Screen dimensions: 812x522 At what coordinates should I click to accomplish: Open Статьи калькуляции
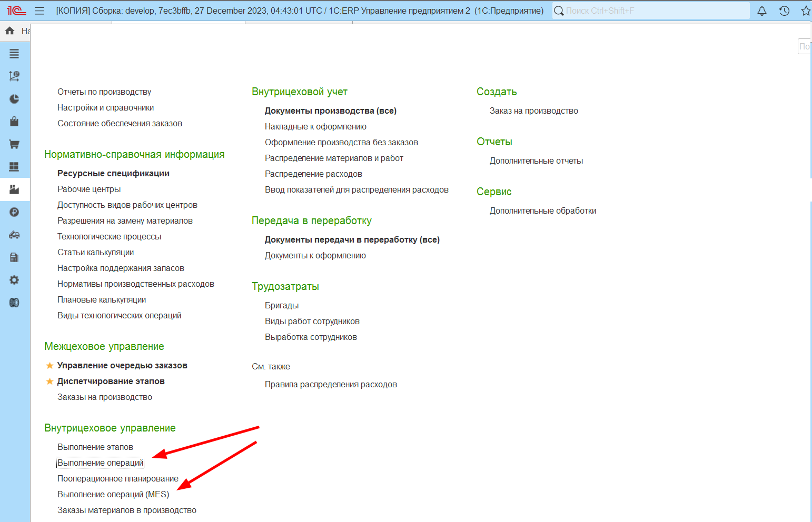pyautogui.click(x=95, y=252)
